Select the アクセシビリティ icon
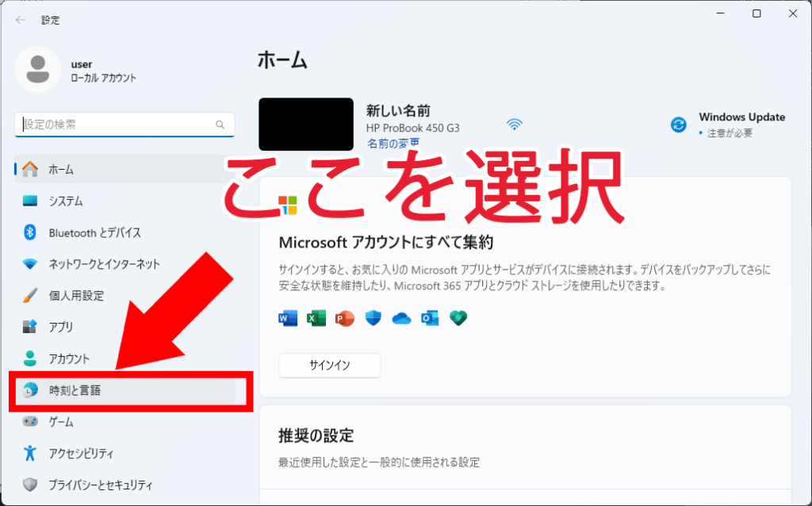This screenshot has height=506, width=812. click(x=30, y=453)
